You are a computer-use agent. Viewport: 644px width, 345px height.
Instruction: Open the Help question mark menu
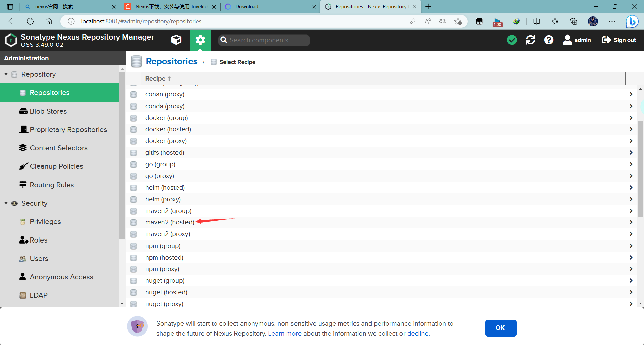click(x=549, y=40)
